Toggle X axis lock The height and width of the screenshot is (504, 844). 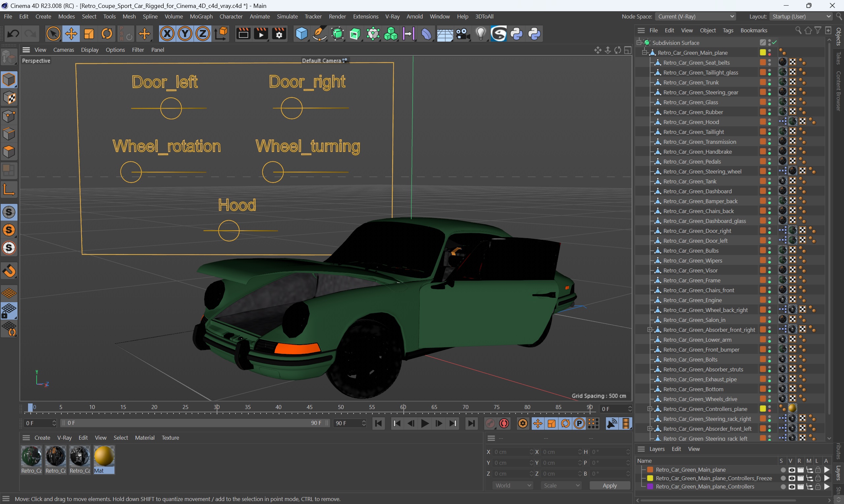click(167, 34)
